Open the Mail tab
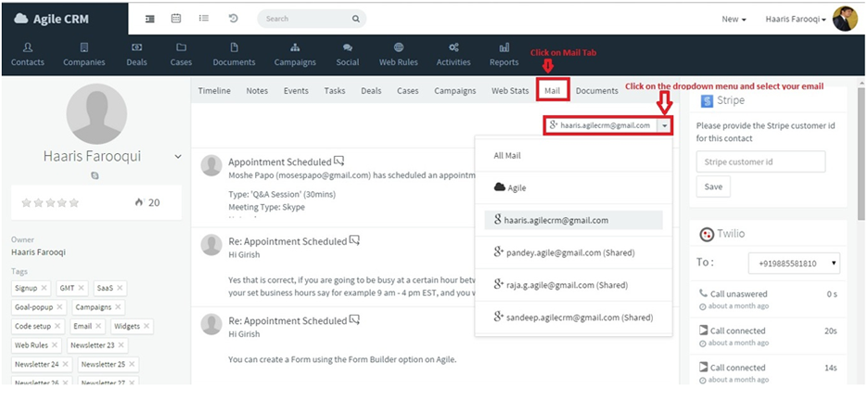This screenshot has width=868, height=401. coord(552,90)
